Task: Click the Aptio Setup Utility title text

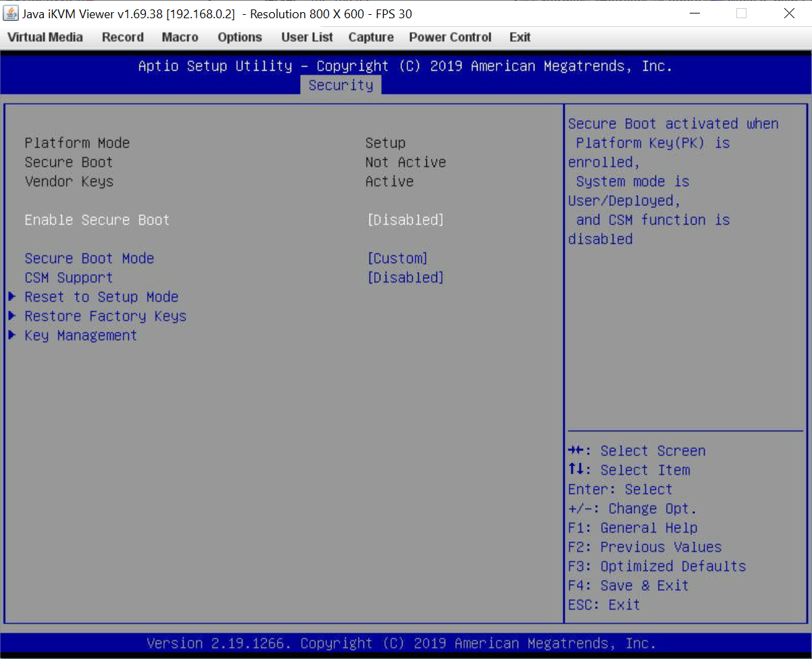Action: click(x=405, y=66)
